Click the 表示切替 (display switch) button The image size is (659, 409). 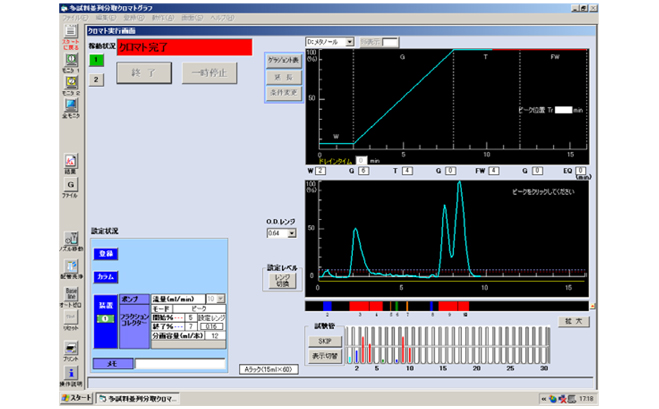click(x=325, y=356)
